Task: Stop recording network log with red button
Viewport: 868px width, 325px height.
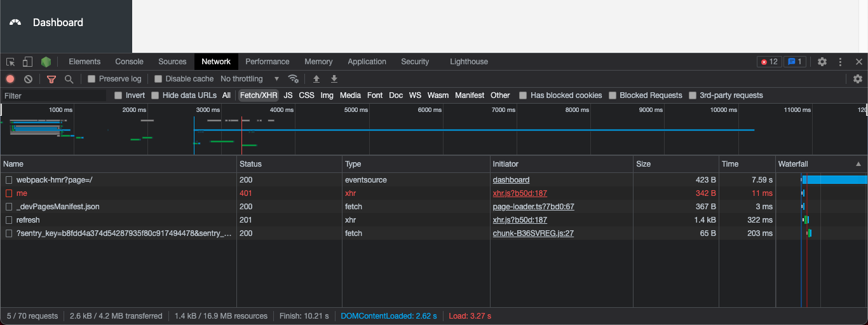Action: 10,79
